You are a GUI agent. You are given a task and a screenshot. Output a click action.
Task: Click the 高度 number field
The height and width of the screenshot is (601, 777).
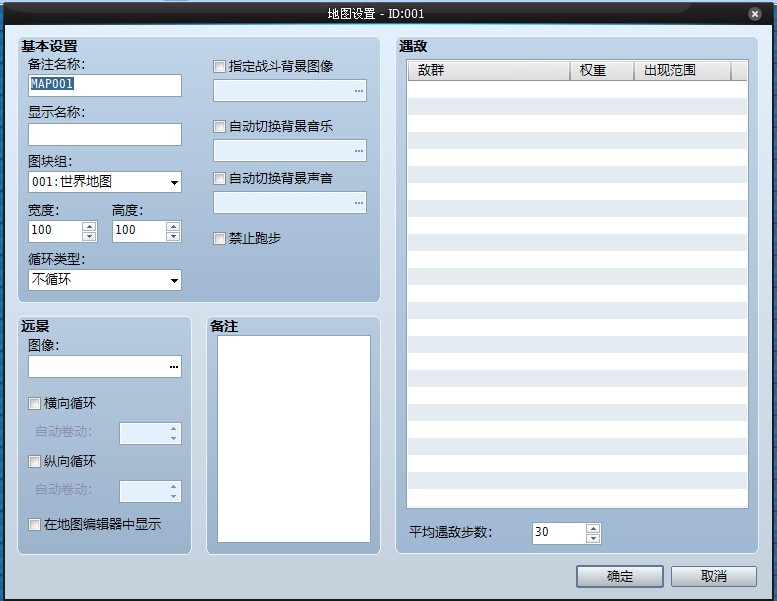pyautogui.click(x=139, y=231)
